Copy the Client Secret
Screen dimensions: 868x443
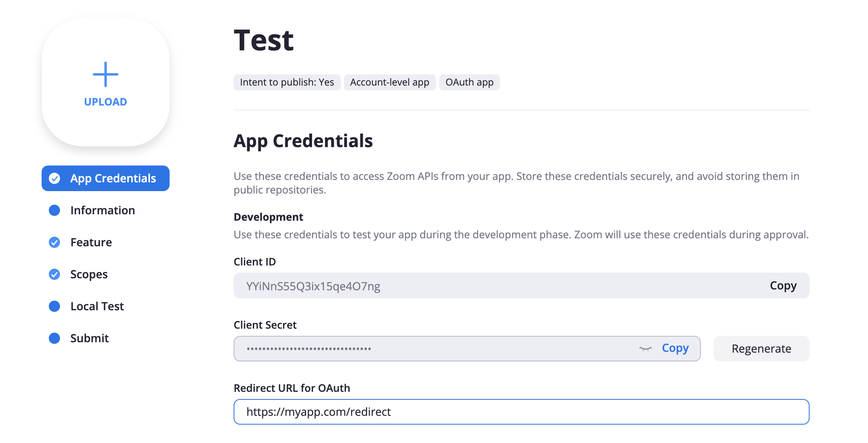675,348
